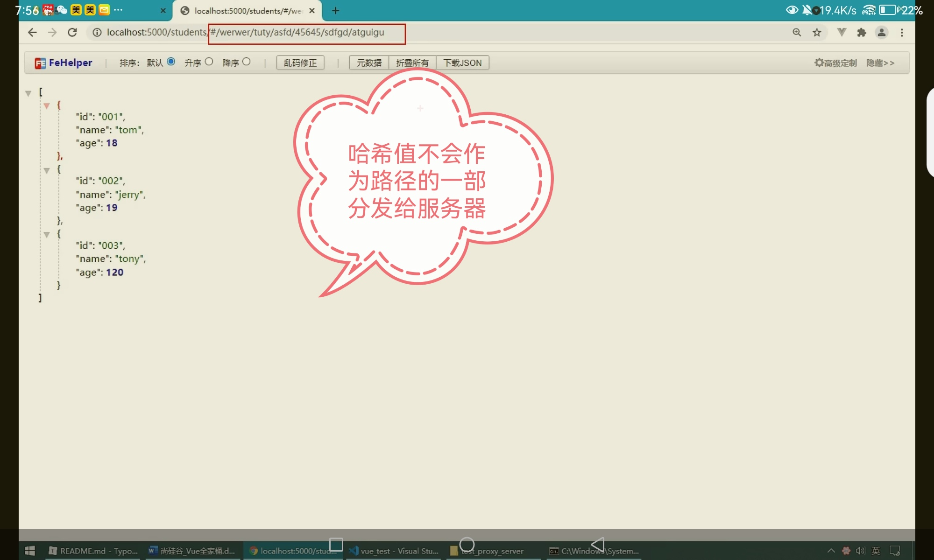Image resolution: width=934 pixels, height=560 pixels.
Task: Click the 下载JSON button
Action: [x=462, y=63]
